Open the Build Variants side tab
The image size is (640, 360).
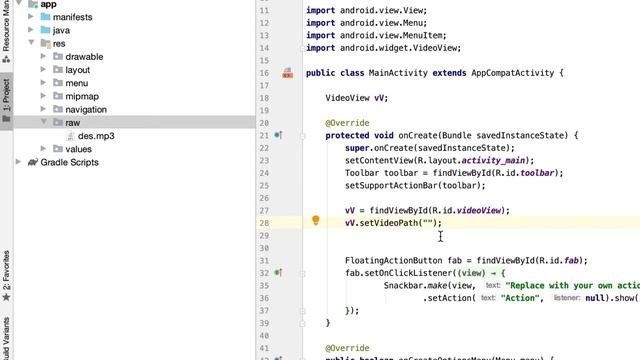click(6, 339)
